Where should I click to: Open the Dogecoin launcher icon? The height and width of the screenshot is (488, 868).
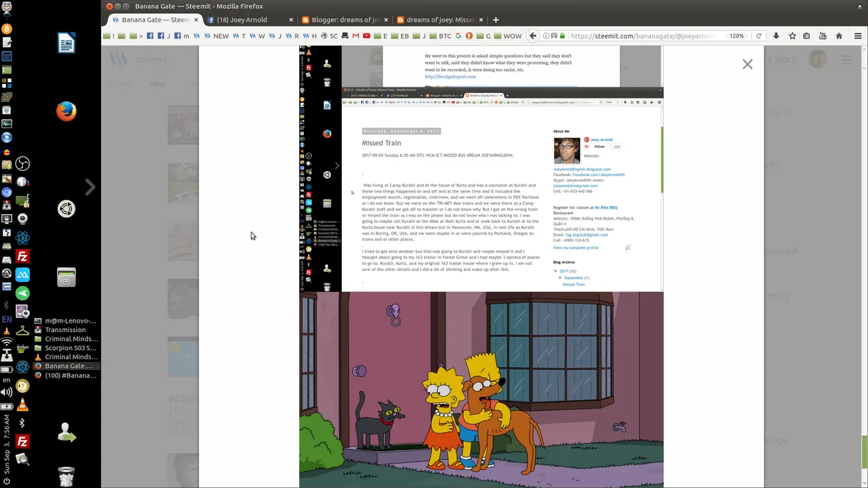22,386
